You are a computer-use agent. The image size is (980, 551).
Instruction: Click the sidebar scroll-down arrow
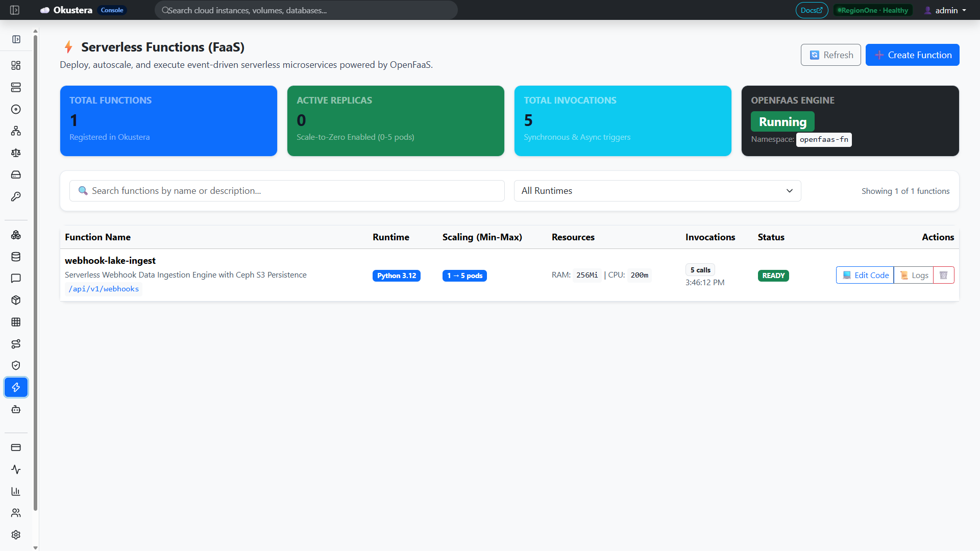(35, 547)
